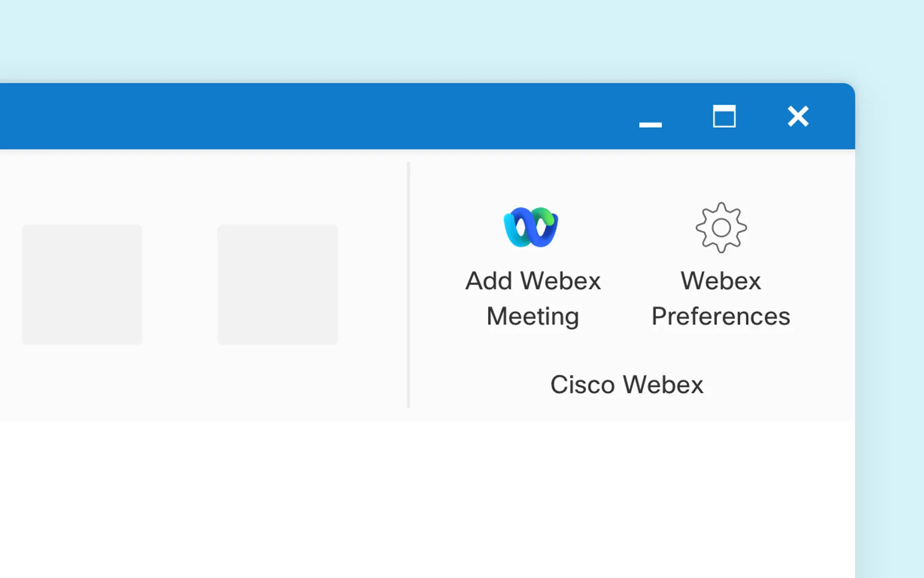924x578 pixels.
Task: Click the left gray placeholder tile
Action: click(x=82, y=285)
